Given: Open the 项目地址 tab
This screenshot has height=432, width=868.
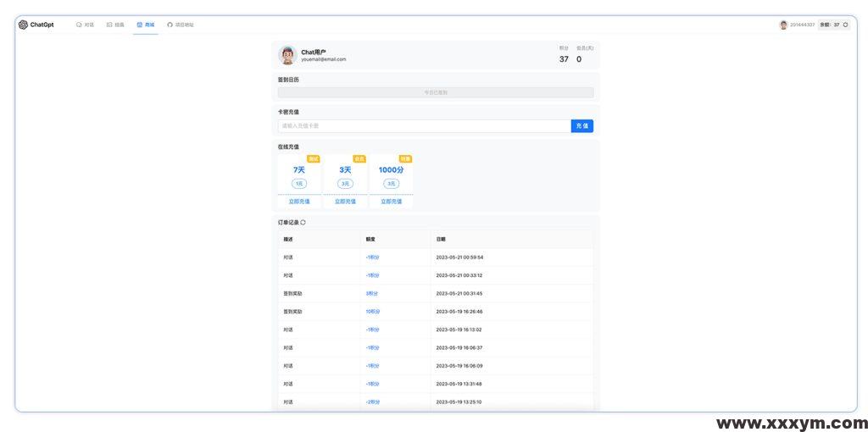Looking at the screenshot, I should click(x=184, y=25).
